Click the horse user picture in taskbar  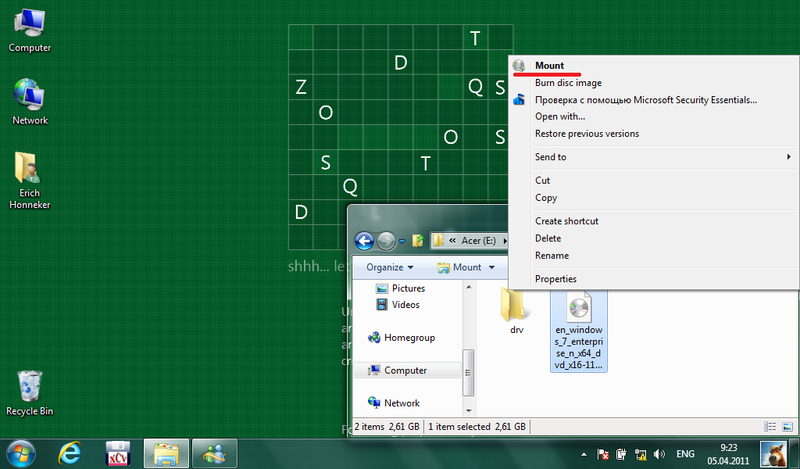[773, 454]
